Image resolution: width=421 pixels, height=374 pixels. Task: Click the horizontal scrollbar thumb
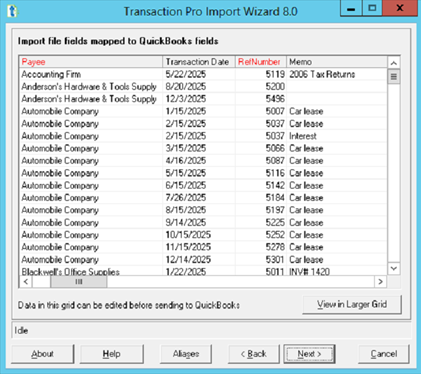[79, 282]
